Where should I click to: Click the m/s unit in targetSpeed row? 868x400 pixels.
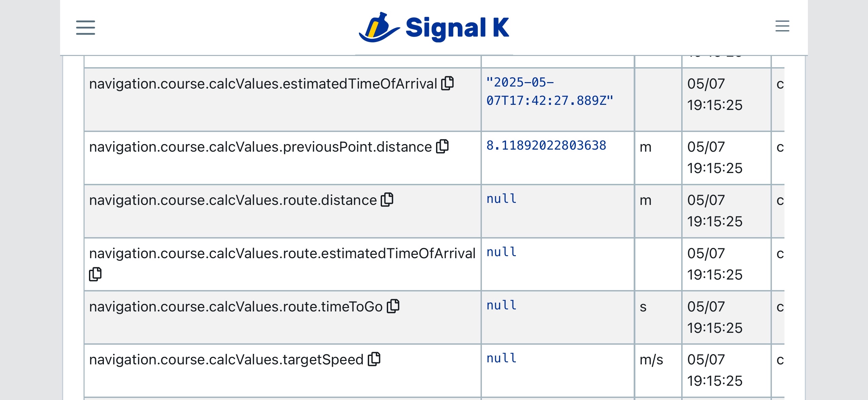(x=651, y=360)
